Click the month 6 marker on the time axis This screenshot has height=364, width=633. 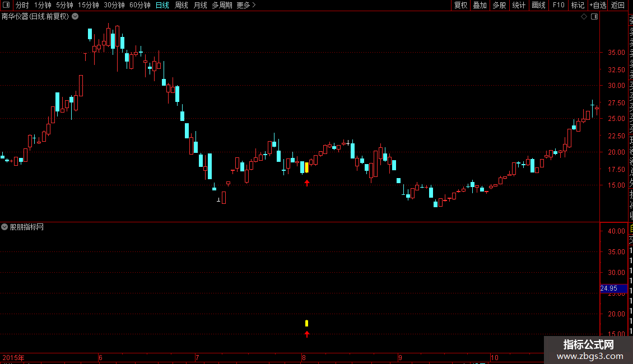coord(100,357)
